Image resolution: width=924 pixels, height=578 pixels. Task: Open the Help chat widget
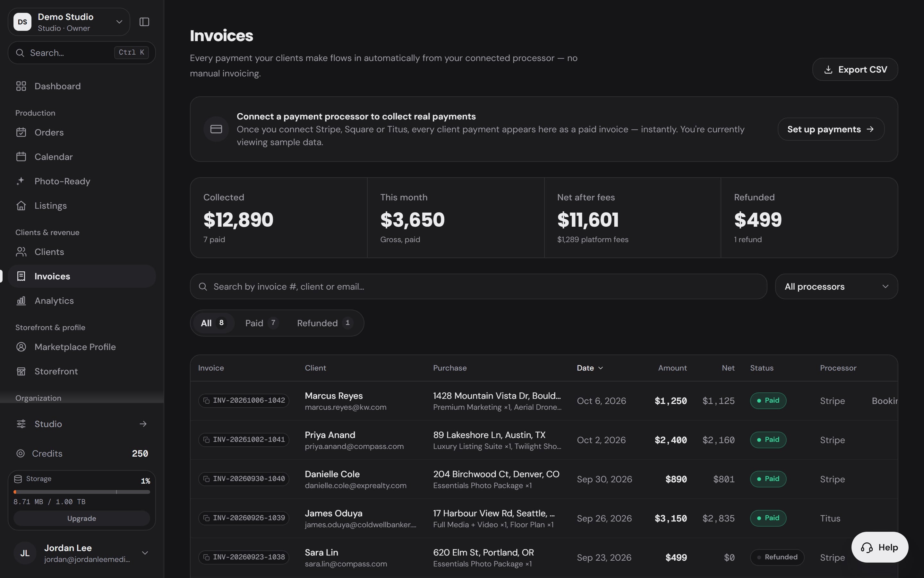point(880,547)
